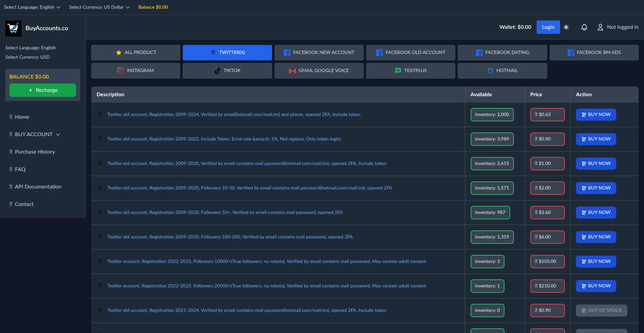Viewport: 644px width, 333px height.
Task: Click BUY NOW for the $0.63 Twitter account
Action: [x=596, y=114]
